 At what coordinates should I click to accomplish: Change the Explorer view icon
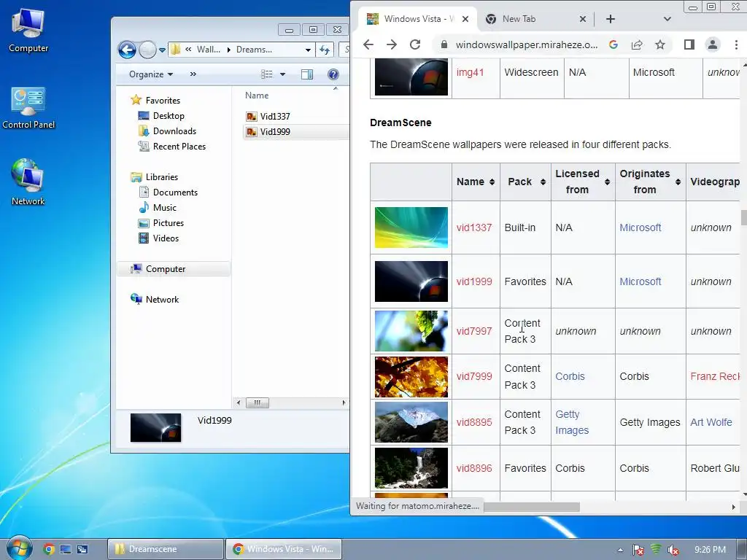tap(267, 74)
